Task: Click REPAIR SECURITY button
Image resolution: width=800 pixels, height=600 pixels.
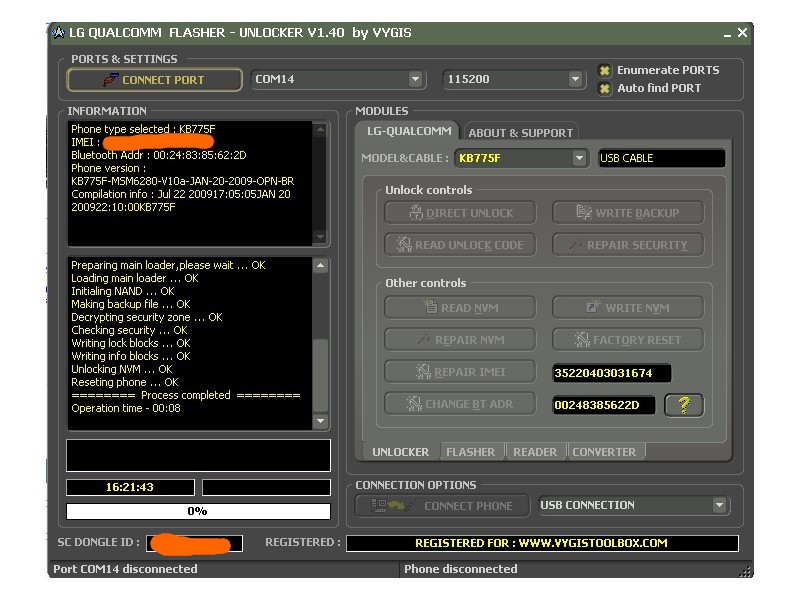Action: tap(628, 245)
